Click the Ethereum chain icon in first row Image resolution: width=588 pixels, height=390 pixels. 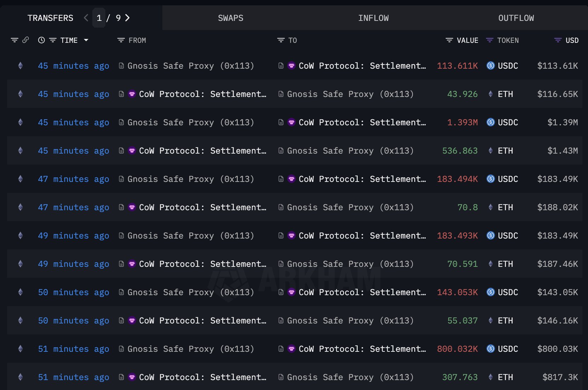tap(21, 65)
